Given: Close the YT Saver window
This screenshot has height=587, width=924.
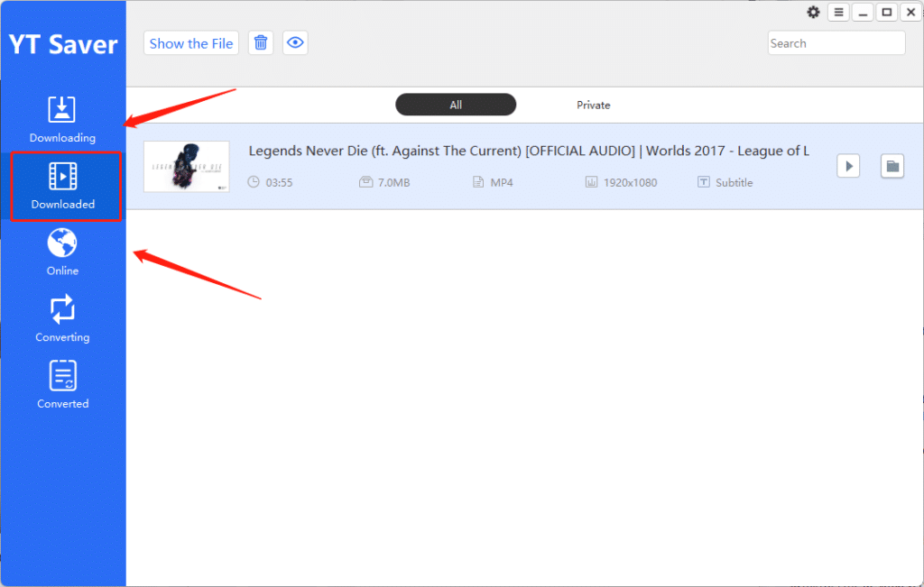Looking at the screenshot, I should pos(910,13).
